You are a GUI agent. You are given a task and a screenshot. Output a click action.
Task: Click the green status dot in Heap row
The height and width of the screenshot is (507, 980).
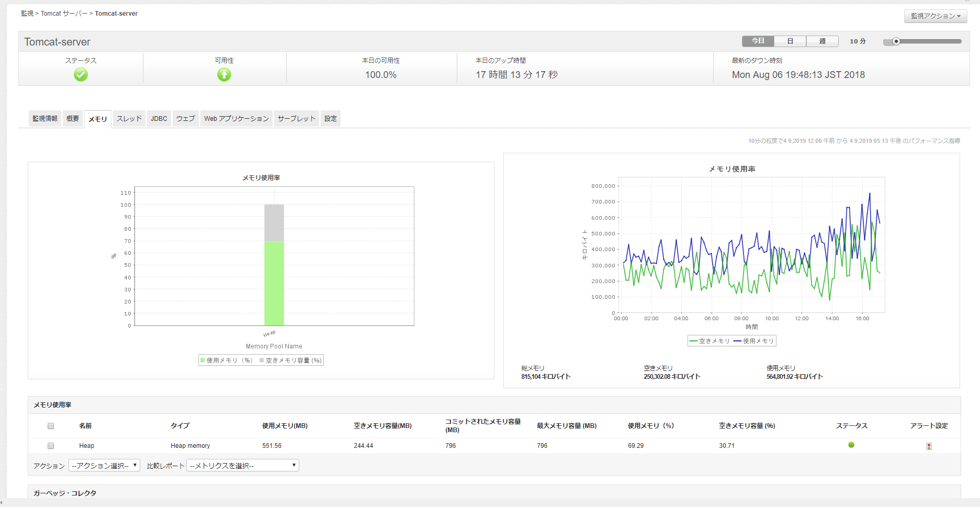851,445
